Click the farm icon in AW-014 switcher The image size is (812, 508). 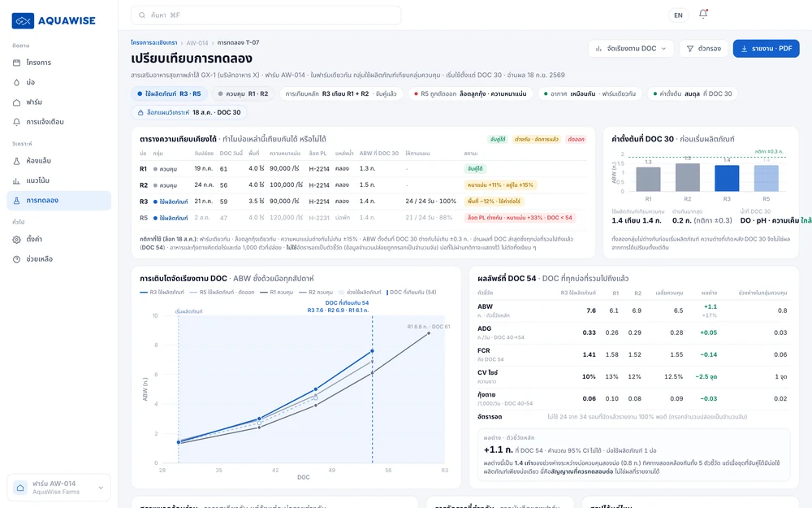click(20, 488)
